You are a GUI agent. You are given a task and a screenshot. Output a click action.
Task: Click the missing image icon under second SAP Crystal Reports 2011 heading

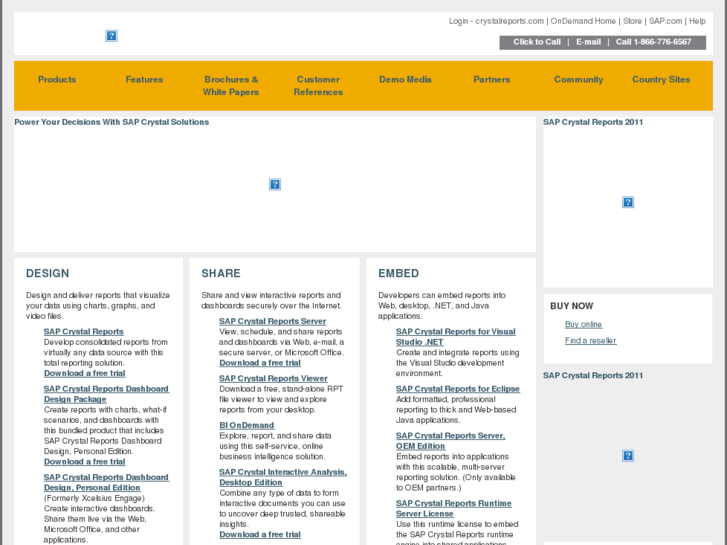click(x=628, y=455)
